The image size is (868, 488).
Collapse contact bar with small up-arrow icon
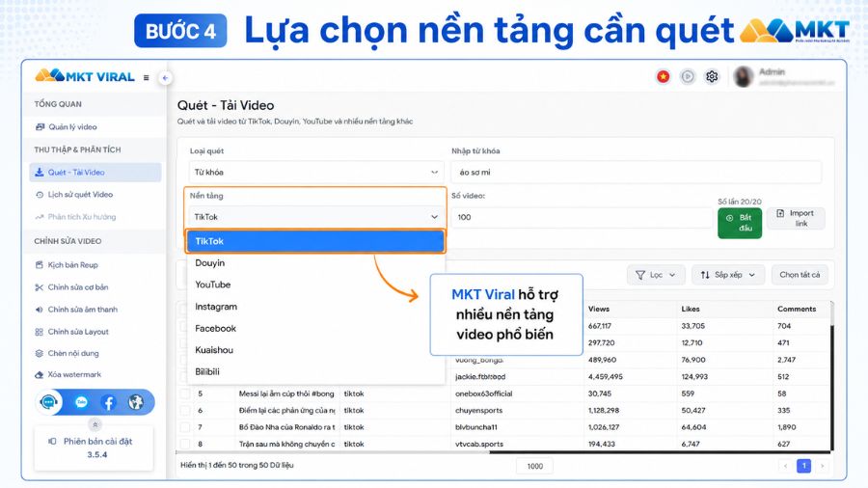click(x=95, y=425)
